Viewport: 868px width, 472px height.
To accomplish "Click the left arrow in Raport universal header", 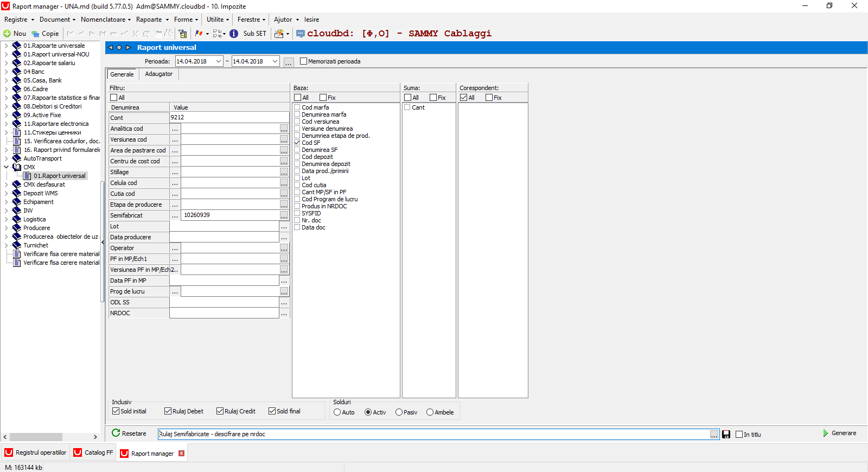I will [110, 48].
